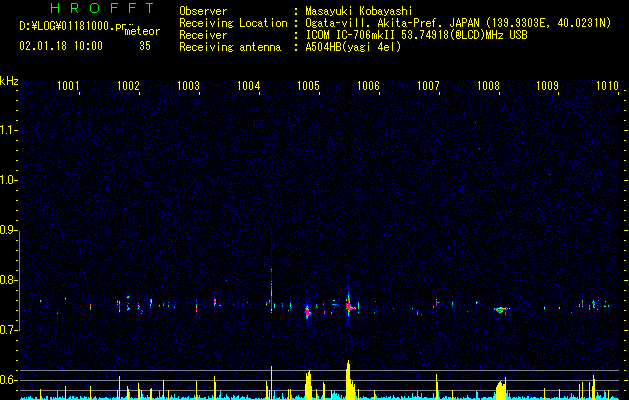This screenshot has width=629, height=400.
Task: Click the 0.7 kHz frequency label
Action: [x=8, y=330]
